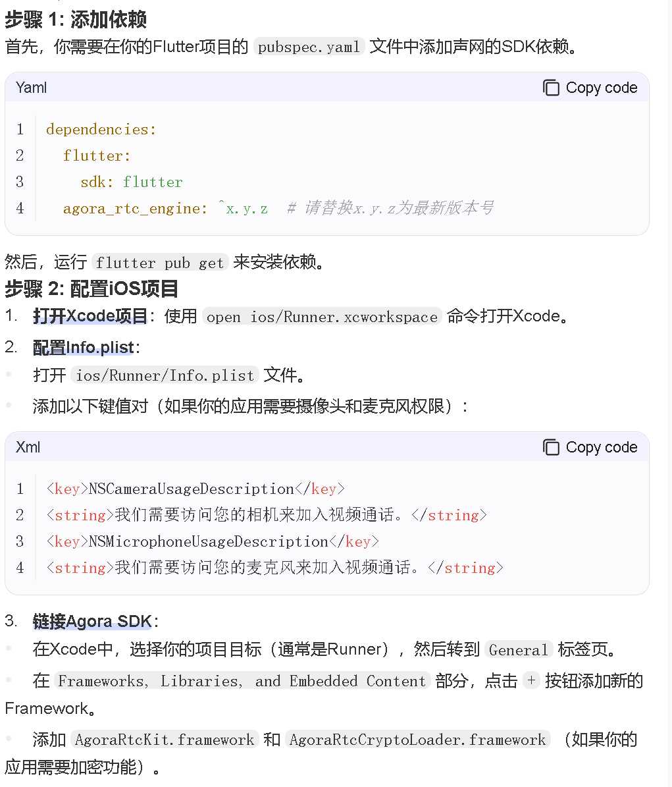This screenshot has width=672, height=787.
Task: Click the highlighted '配置Info.plist' term
Action: [x=83, y=347]
